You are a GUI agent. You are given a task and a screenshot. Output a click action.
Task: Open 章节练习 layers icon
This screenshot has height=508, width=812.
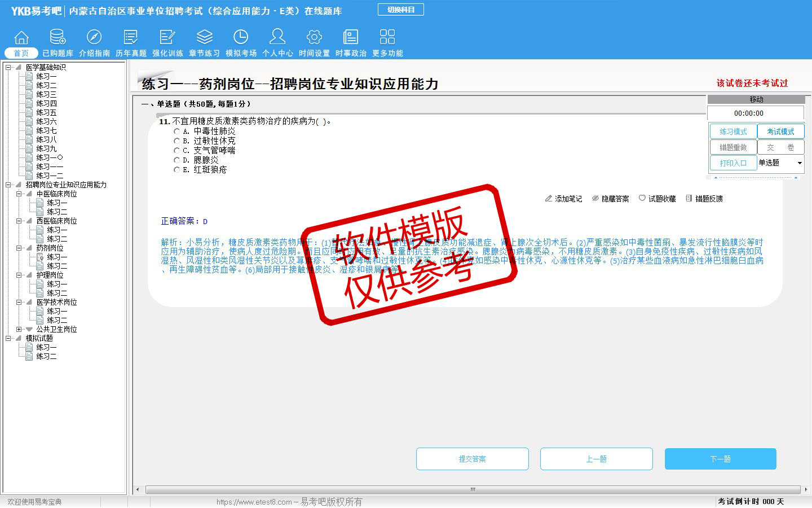[204, 37]
